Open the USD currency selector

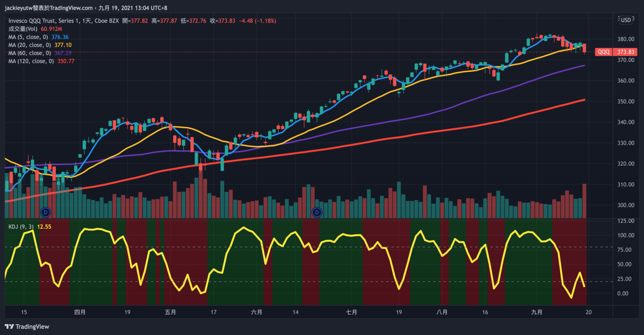625,20
